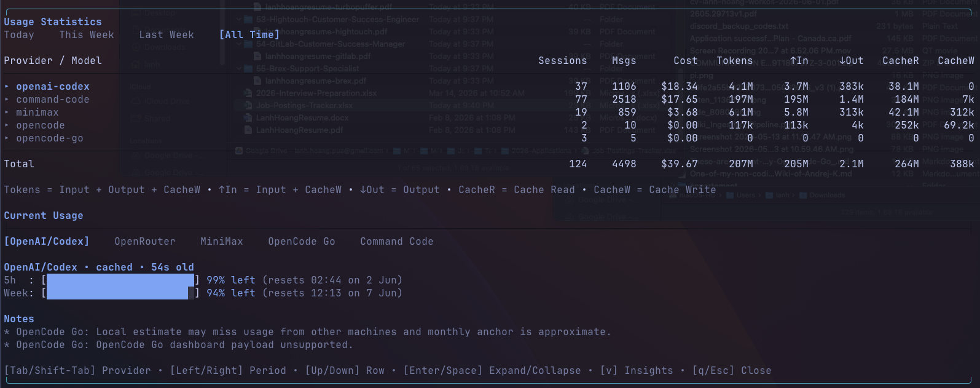Open the MiniMax current usage tab
The height and width of the screenshot is (388, 980).
222,242
